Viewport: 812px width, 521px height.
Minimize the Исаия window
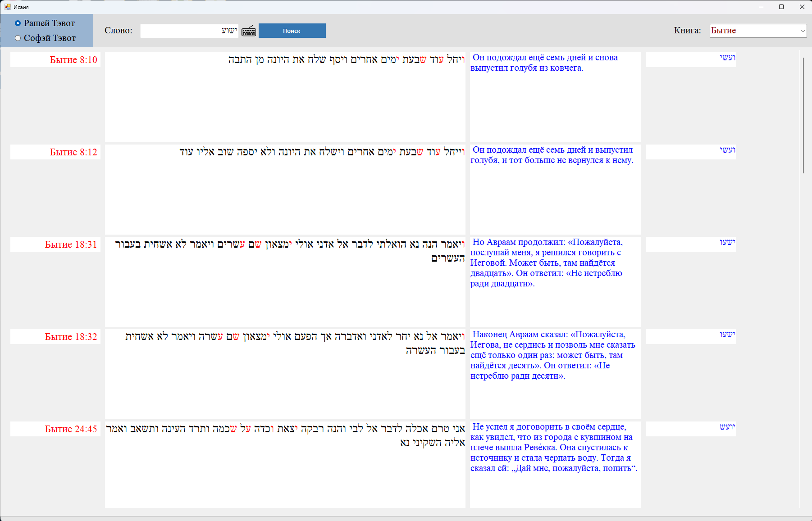(761, 7)
